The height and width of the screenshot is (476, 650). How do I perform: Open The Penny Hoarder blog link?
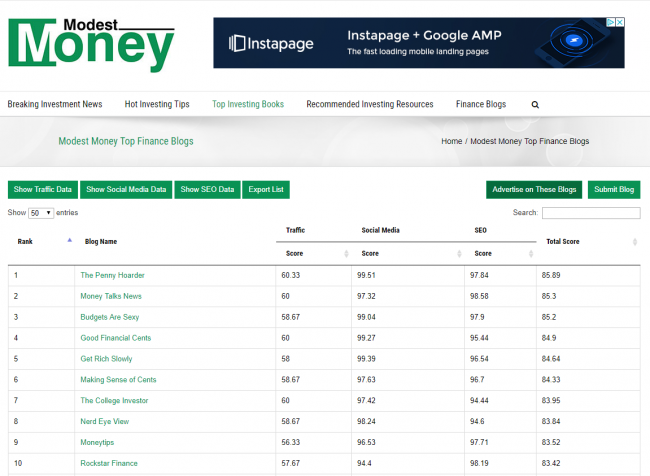point(111,274)
